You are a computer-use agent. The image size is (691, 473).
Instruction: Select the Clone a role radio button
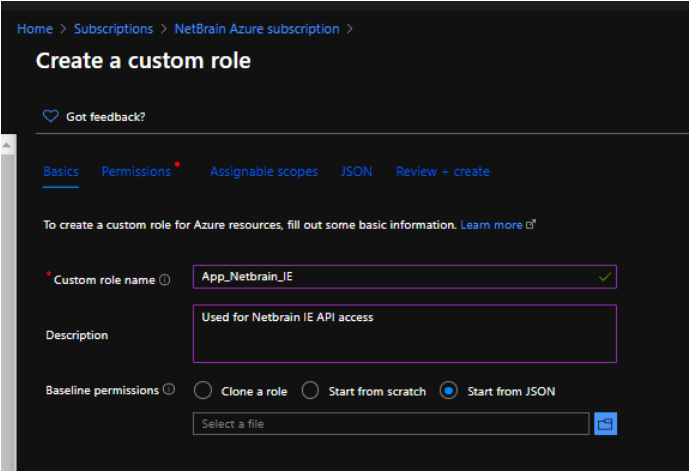(x=203, y=391)
